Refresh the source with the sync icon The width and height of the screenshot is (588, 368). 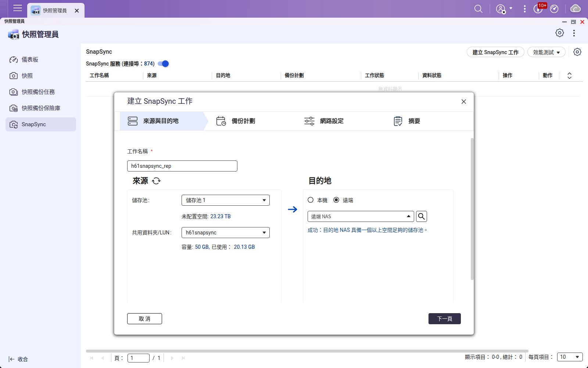coord(156,181)
